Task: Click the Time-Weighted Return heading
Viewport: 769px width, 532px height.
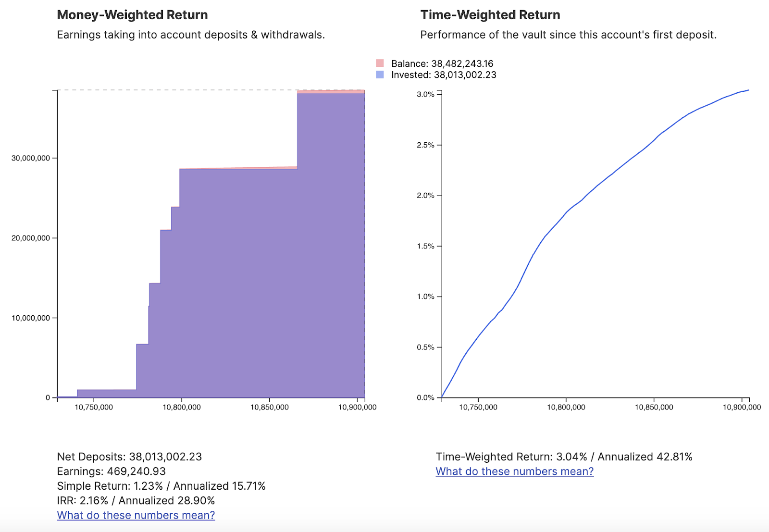Action: 490,15
